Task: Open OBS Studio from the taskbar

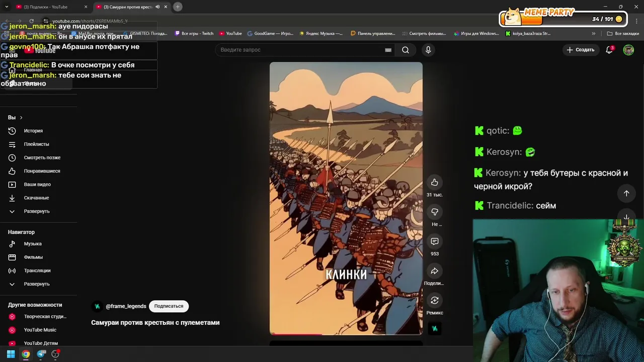Action: tap(56, 354)
